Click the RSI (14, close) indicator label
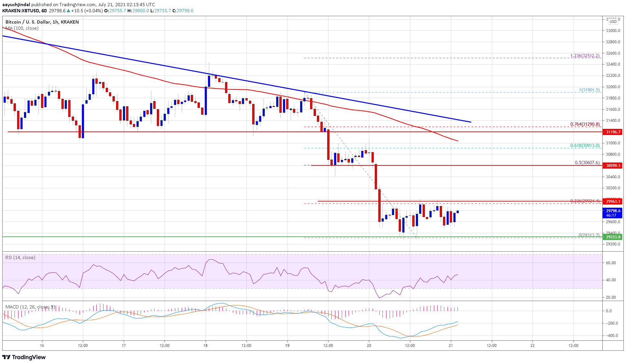The image size is (626, 364). coord(20,257)
